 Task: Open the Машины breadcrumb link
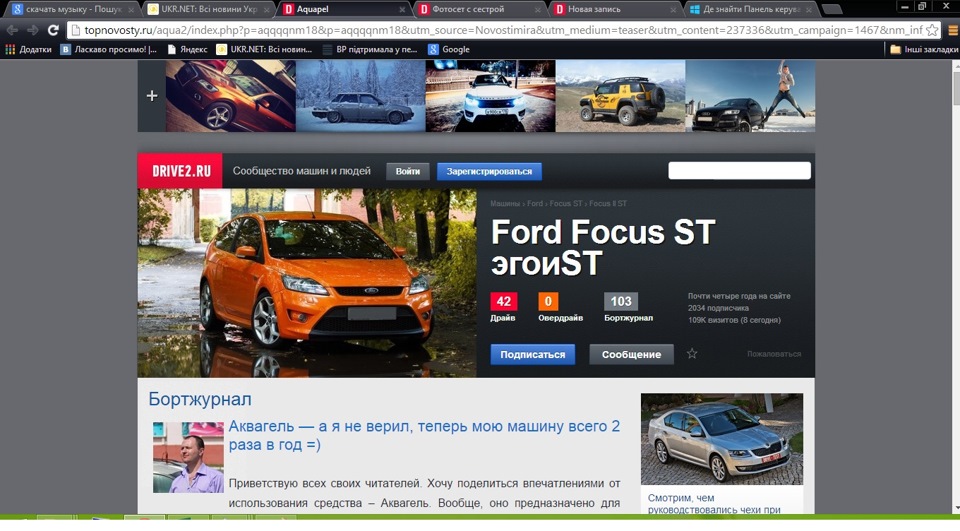[505, 203]
